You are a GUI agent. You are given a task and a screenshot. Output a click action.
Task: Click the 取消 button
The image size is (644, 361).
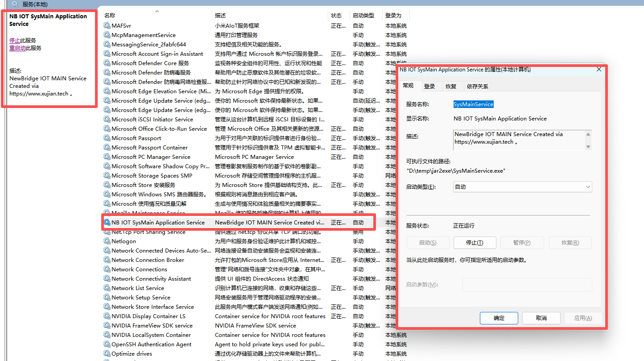(541, 318)
